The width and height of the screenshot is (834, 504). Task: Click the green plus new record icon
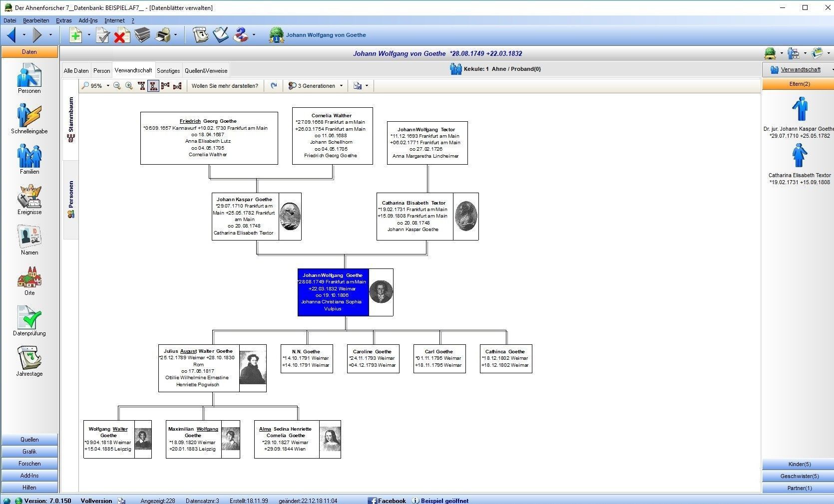pyautogui.click(x=75, y=35)
